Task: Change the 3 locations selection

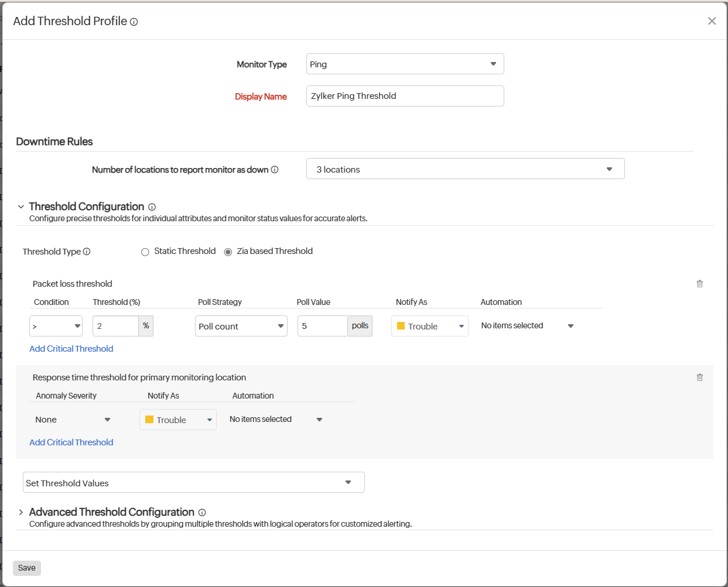Action: coord(465,169)
